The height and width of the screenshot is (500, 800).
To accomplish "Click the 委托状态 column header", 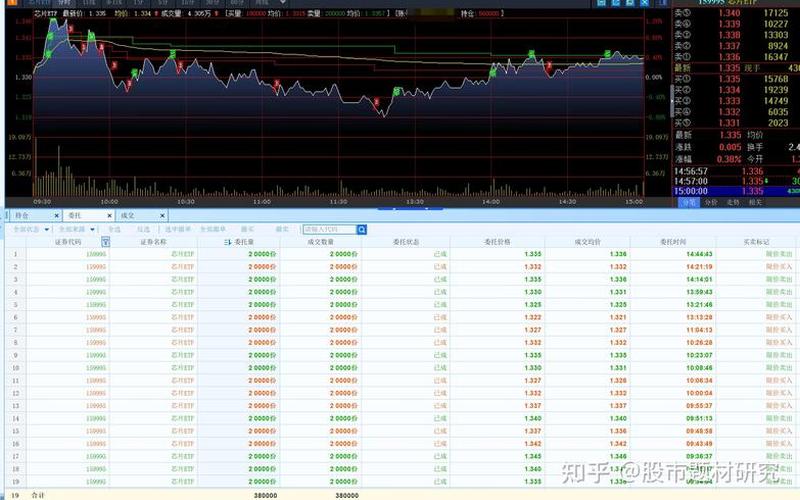I will pos(406,242).
